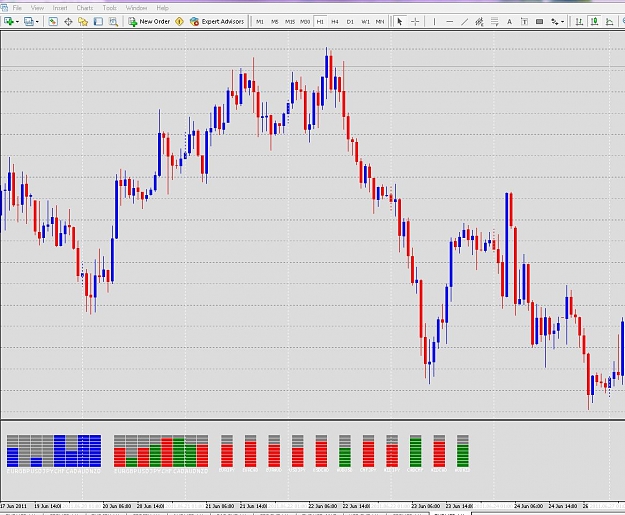The image size is (625, 515).
Task: Click the New Chart icon
Action: click(8, 22)
